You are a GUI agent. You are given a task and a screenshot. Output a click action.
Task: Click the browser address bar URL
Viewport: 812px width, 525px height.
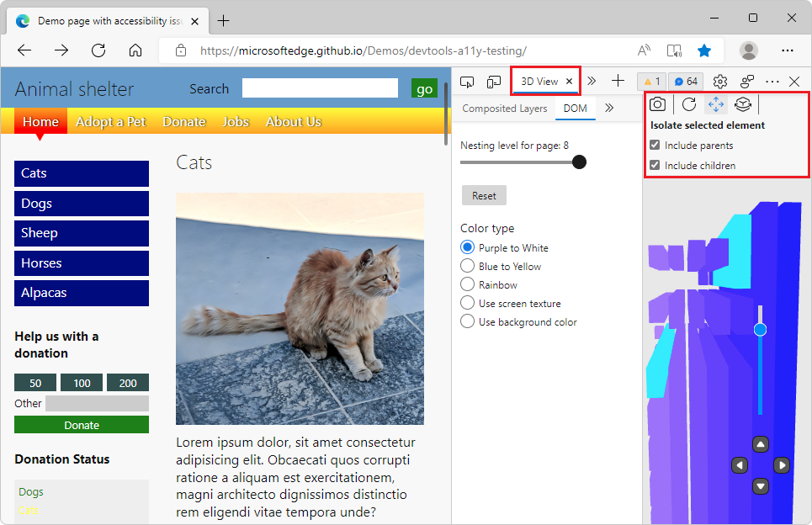[x=364, y=50]
